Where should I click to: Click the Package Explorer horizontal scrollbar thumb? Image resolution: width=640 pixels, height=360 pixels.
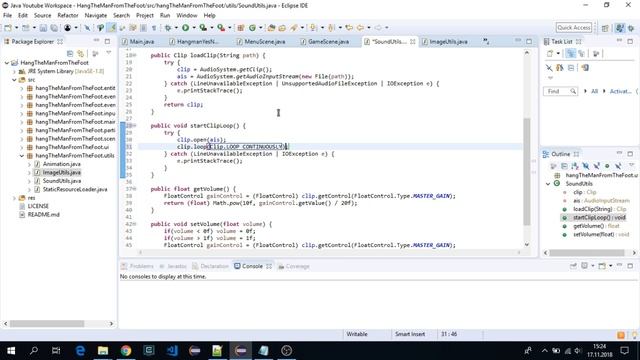click(x=47, y=324)
